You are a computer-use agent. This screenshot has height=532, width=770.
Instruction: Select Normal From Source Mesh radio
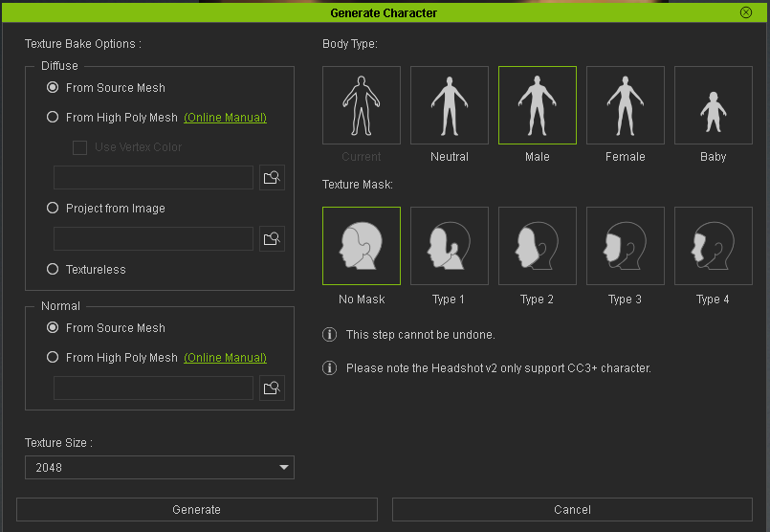[53, 327]
